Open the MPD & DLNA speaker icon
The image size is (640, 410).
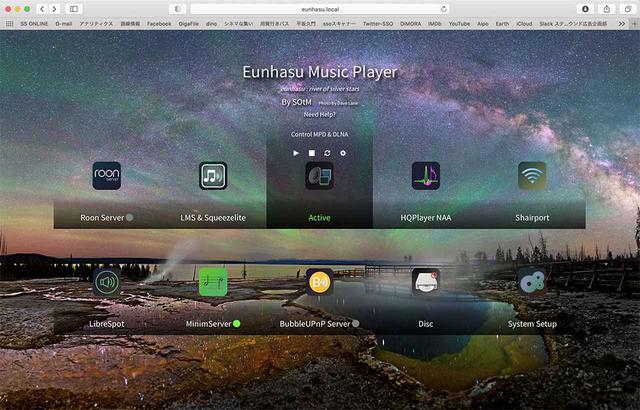[x=320, y=176]
